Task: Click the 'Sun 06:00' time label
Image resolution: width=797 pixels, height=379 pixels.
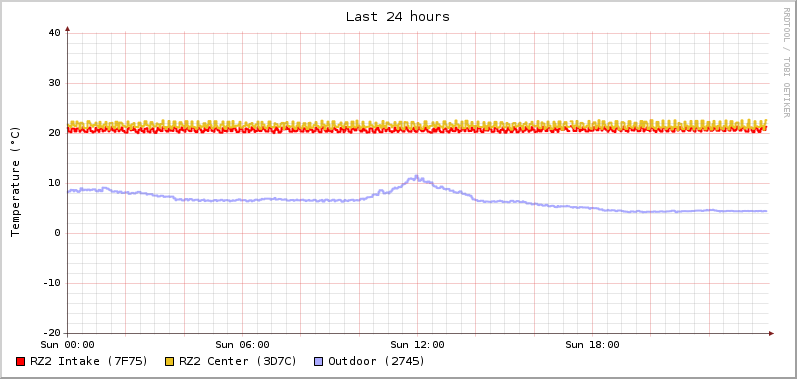Action: click(x=242, y=344)
